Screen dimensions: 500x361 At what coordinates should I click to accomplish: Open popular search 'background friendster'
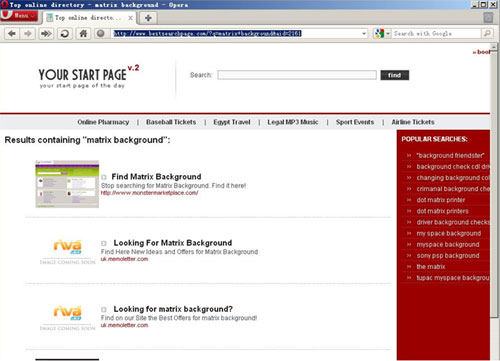pos(450,156)
